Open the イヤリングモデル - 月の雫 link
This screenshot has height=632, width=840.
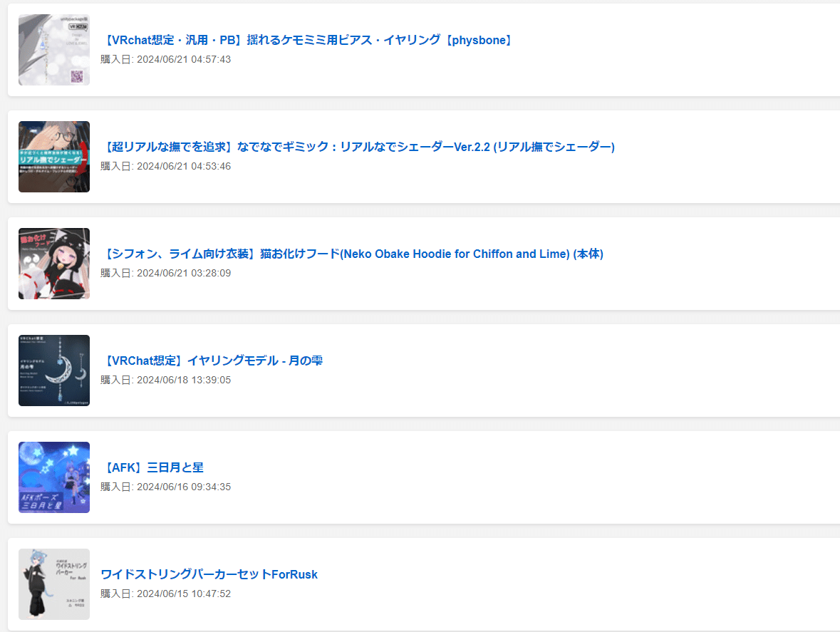tap(212, 361)
